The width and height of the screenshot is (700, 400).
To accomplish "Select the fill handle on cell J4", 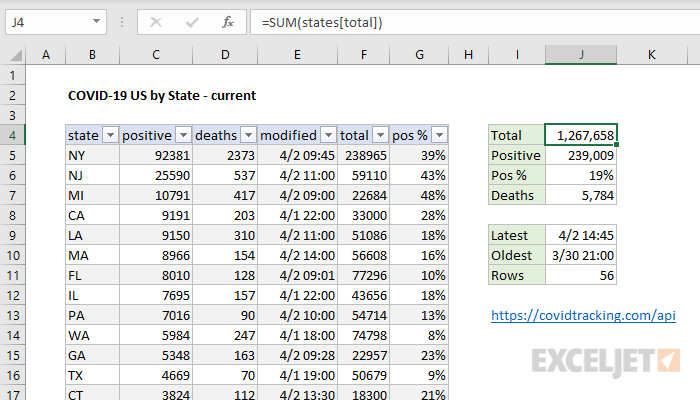I will [x=617, y=145].
